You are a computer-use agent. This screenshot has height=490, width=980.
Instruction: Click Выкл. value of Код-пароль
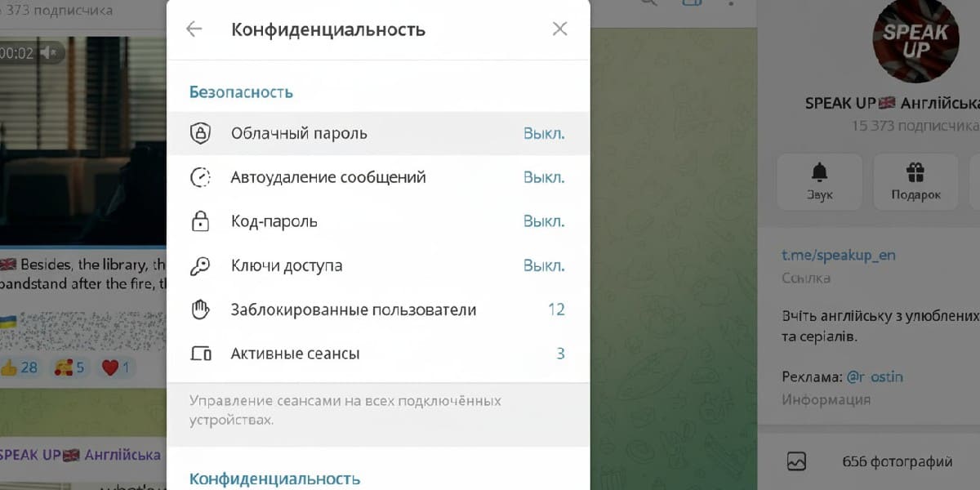click(544, 221)
